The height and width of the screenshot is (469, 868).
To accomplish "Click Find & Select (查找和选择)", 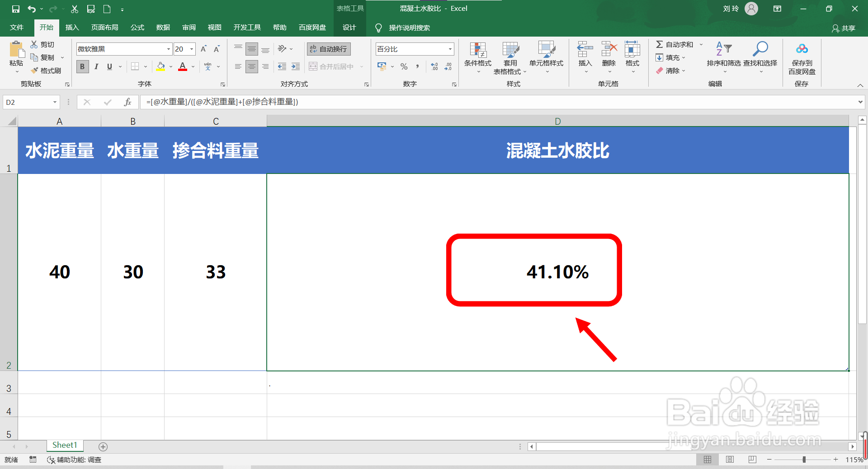I will point(760,58).
